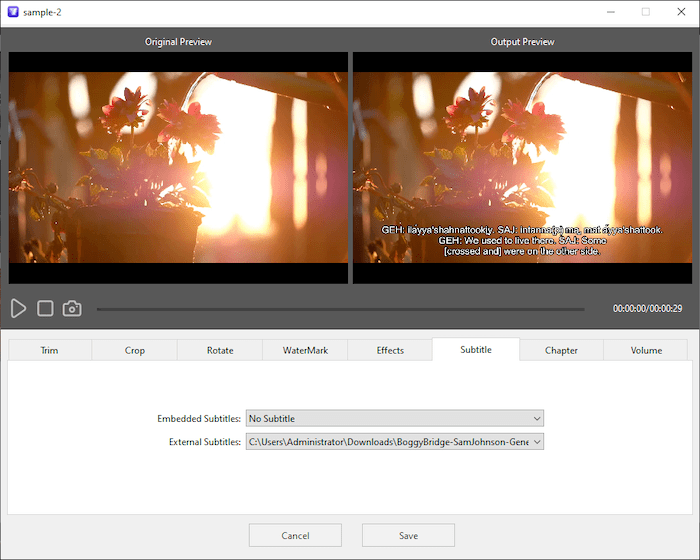Maximize the sample-2 window
Image resolution: width=700 pixels, height=560 pixels.
click(x=645, y=12)
